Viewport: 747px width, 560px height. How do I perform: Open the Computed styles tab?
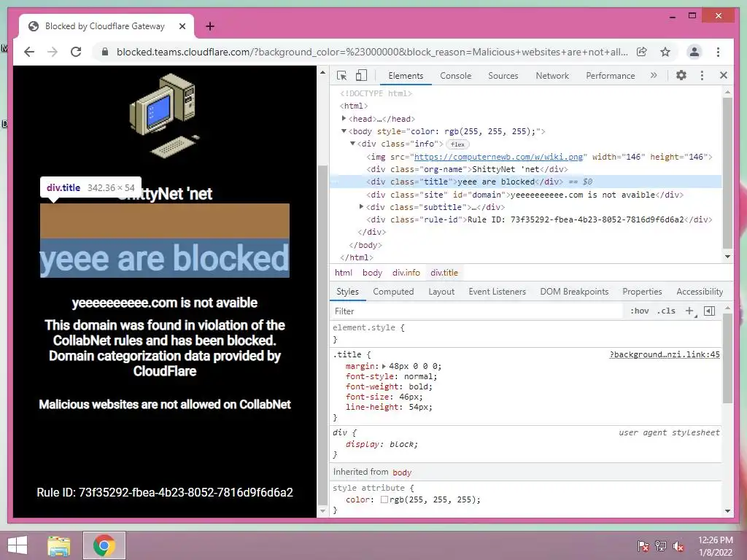393,292
